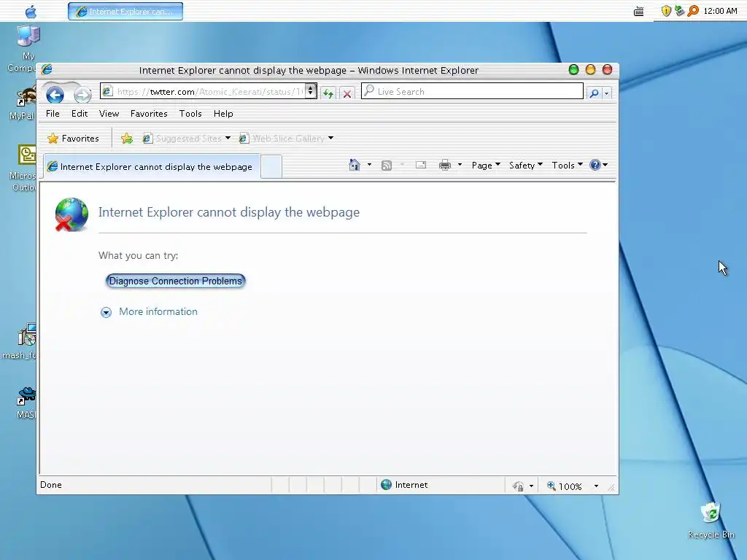The width and height of the screenshot is (747, 560).
Task: Click the Home icon in command bar
Action: [355, 165]
